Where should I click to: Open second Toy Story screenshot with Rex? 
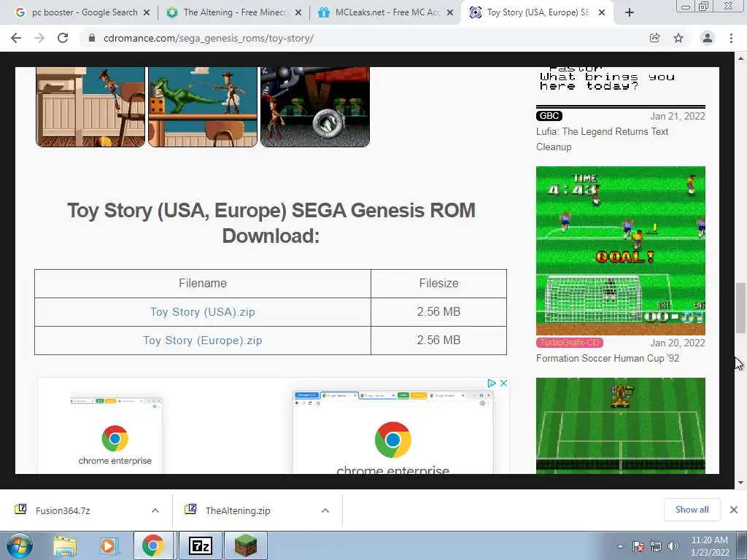click(203, 106)
